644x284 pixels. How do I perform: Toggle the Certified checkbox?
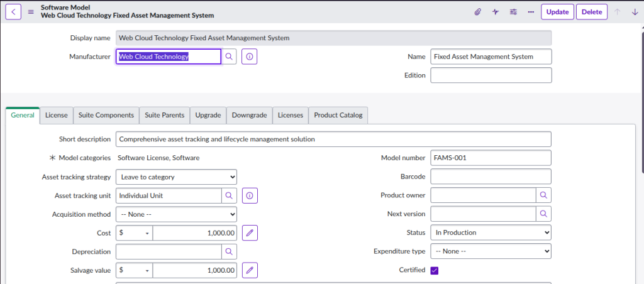(435, 270)
